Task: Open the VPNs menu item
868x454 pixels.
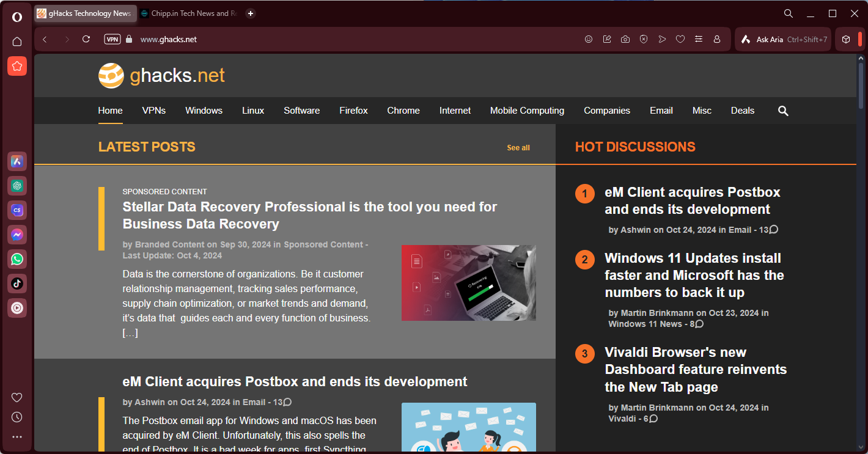Action: [x=154, y=111]
